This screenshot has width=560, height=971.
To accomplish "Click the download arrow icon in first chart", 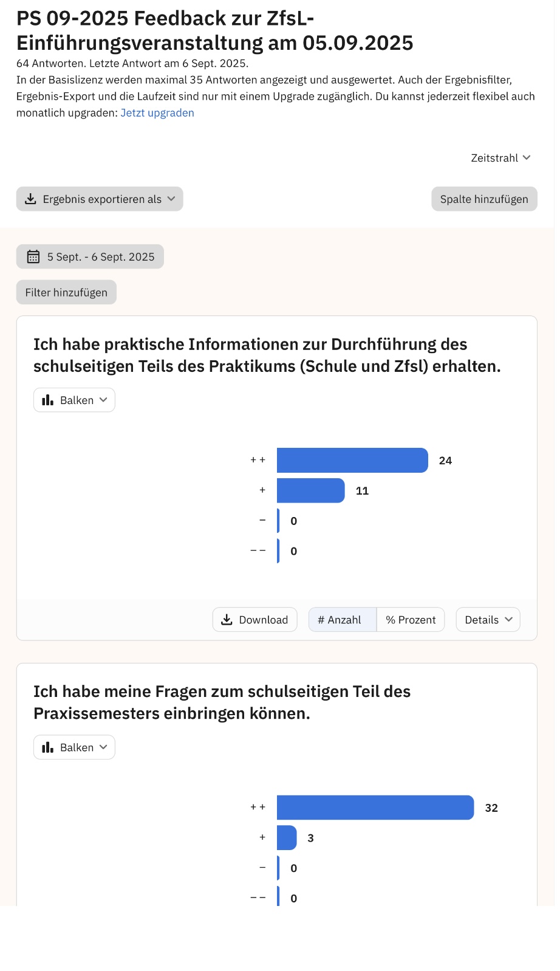I will point(227,620).
